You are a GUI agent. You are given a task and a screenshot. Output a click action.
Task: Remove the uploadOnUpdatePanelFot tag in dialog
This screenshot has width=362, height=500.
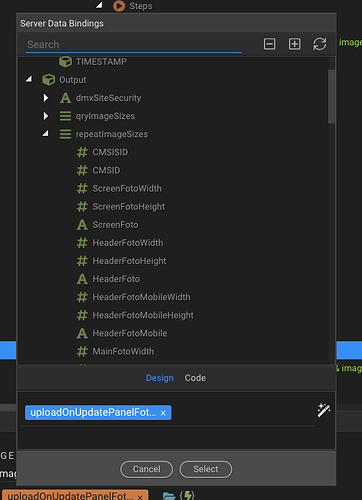click(x=163, y=413)
